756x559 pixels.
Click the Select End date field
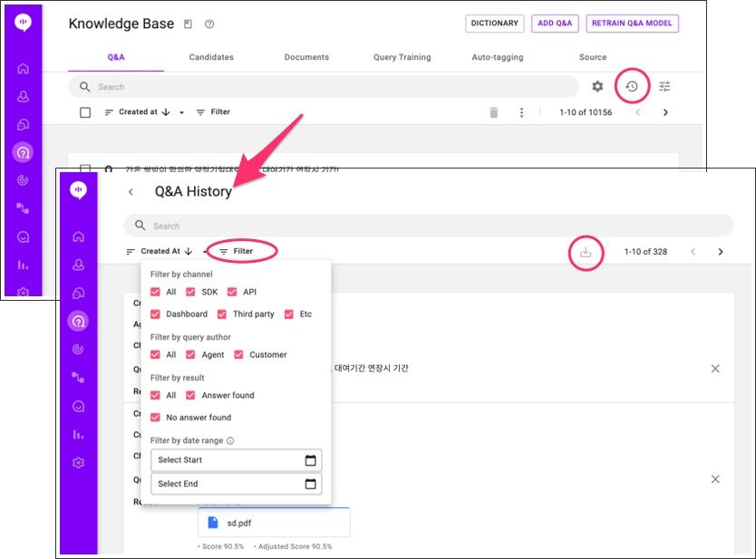(237, 484)
